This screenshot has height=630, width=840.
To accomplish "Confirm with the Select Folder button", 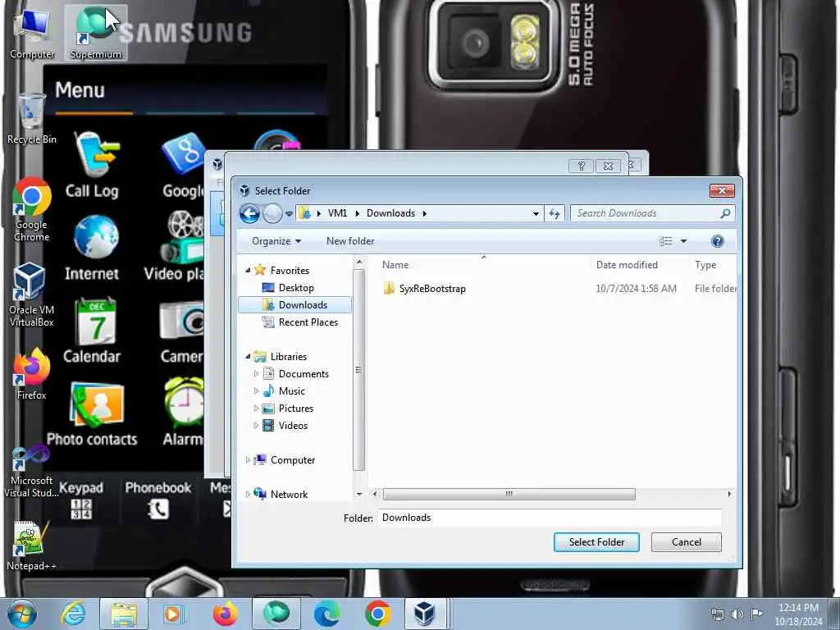I will coord(596,542).
